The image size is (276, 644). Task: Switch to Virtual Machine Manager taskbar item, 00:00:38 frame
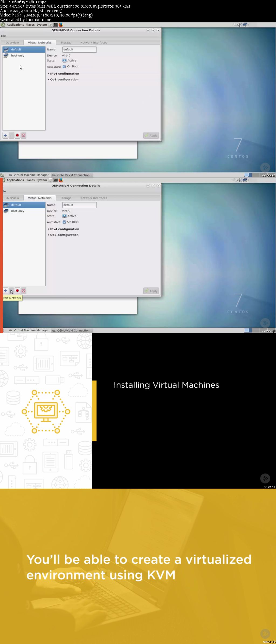point(29,175)
